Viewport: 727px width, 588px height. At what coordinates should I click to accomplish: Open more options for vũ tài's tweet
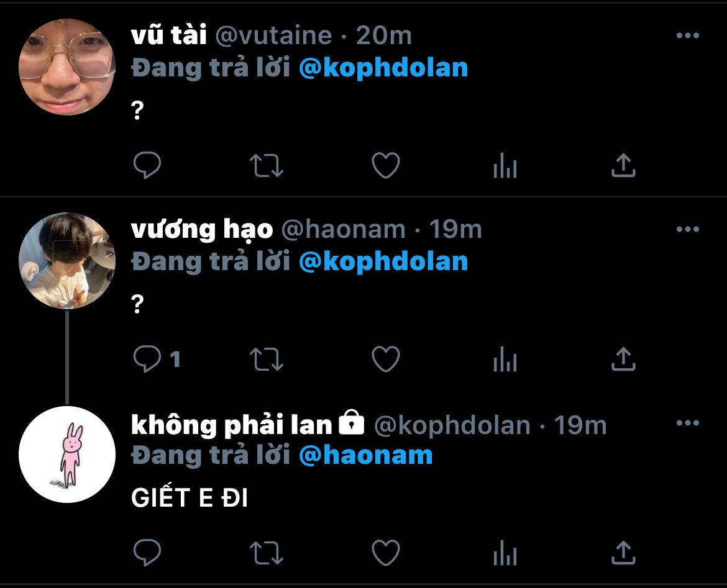point(688,35)
